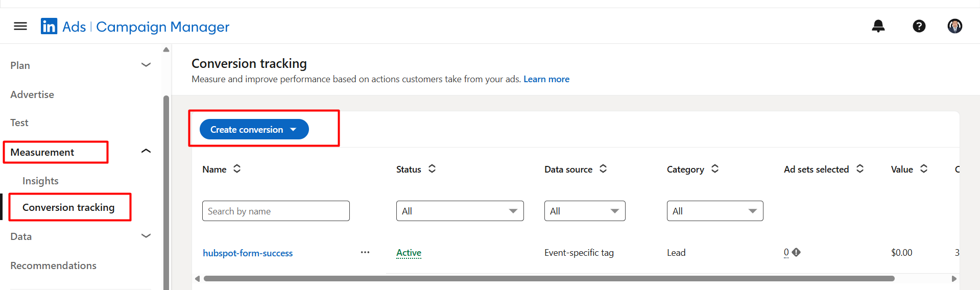Sort by the Data source column arrows
980x290 pixels.
pyautogui.click(x=603, y=169)
